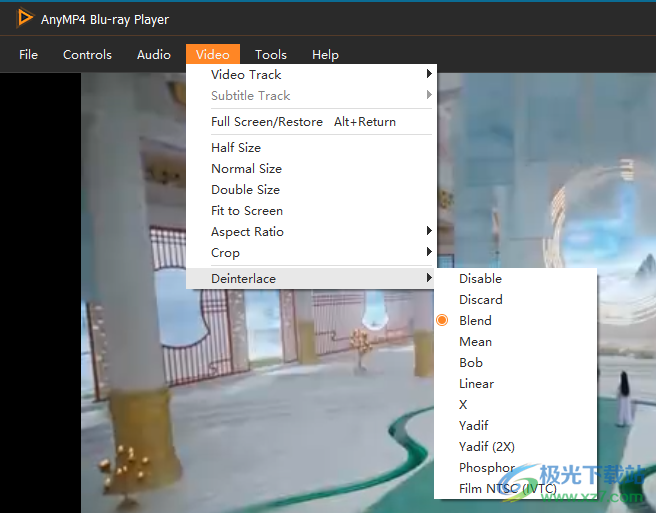Expand the Crop submenu
Screen dimensions: 656x513
pyautogui.click(x=311, y=252)
